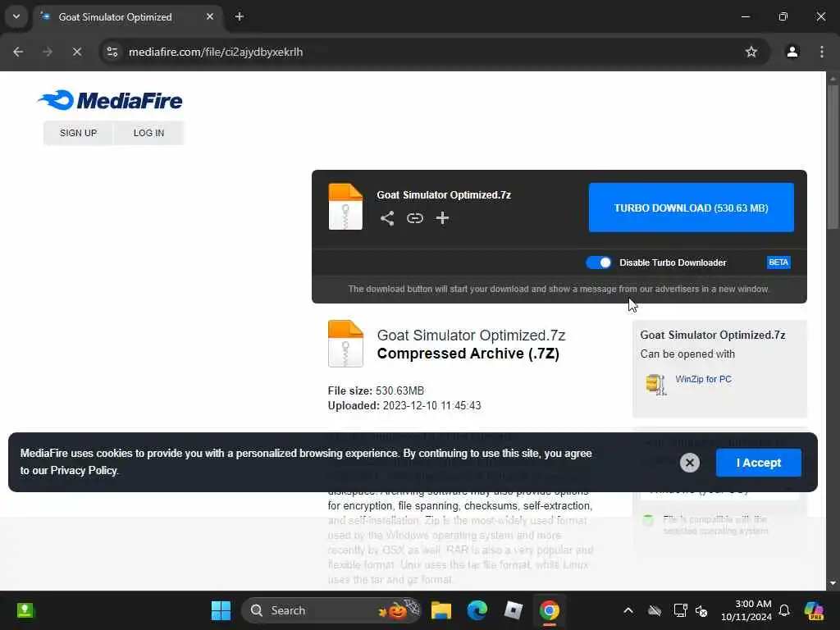
Task: Open the Windows Start menu
Action: coord(221,610)
